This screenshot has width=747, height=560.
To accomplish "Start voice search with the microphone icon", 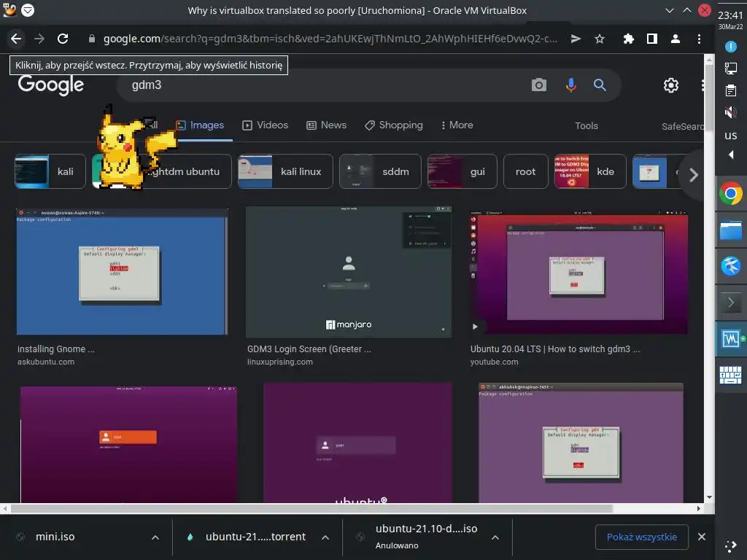I will [570, 85].
